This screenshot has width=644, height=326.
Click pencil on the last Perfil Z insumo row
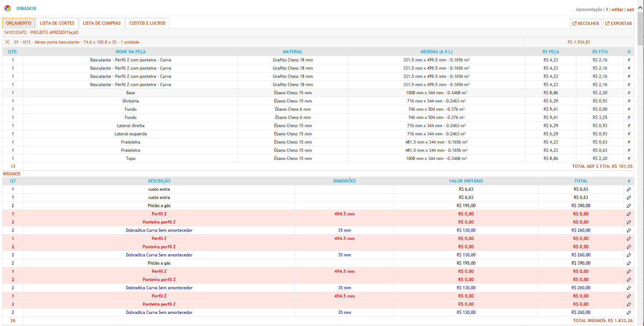click(629, 296)
